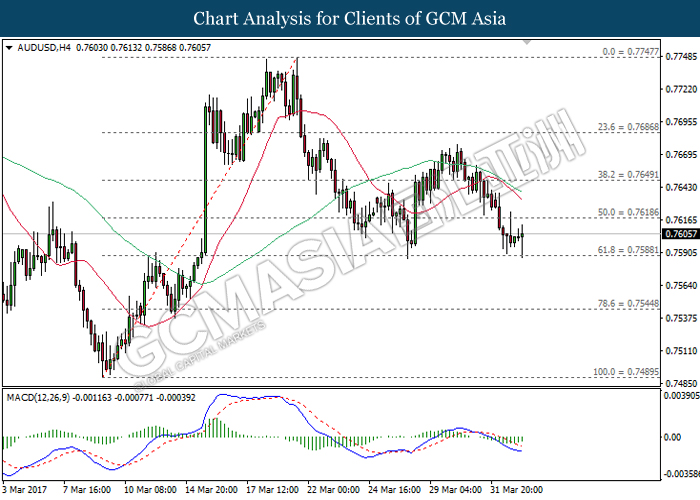
Task: Click the 0.75640 price axis value
Action: pyautogui.click(x=681, y=285)
